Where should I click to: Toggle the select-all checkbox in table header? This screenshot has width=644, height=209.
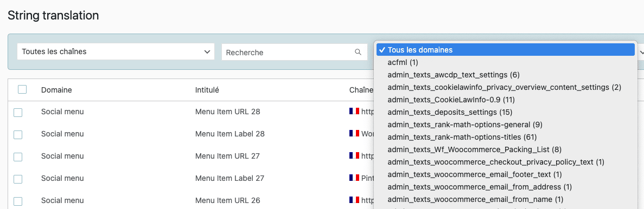(x=22, y=89)
